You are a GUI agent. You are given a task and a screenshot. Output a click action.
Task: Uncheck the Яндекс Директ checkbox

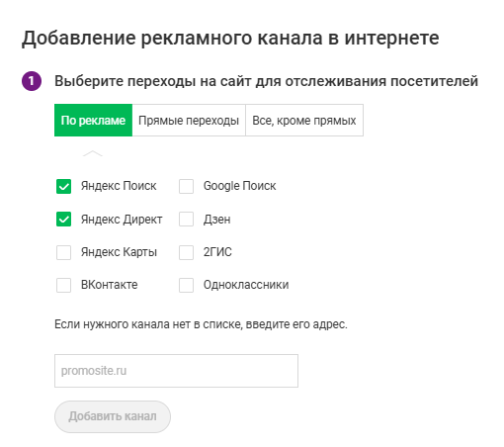click(63, 220)
